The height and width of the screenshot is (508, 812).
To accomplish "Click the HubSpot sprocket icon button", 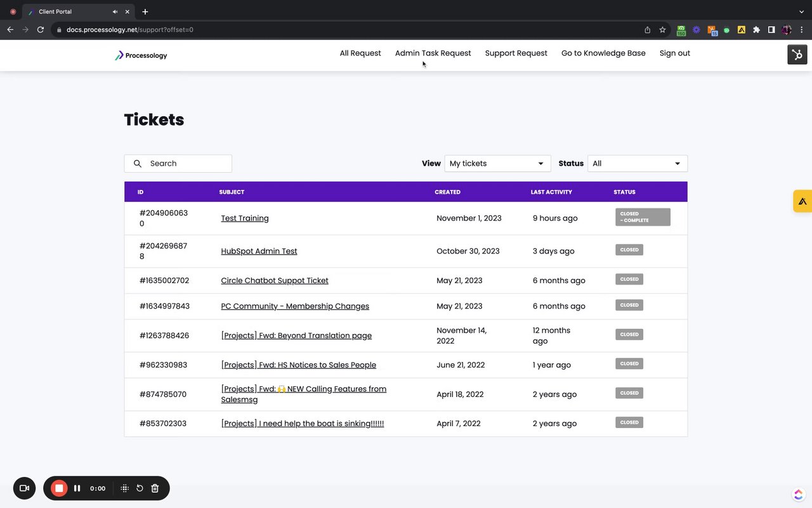I will click(x=797, y=55).
